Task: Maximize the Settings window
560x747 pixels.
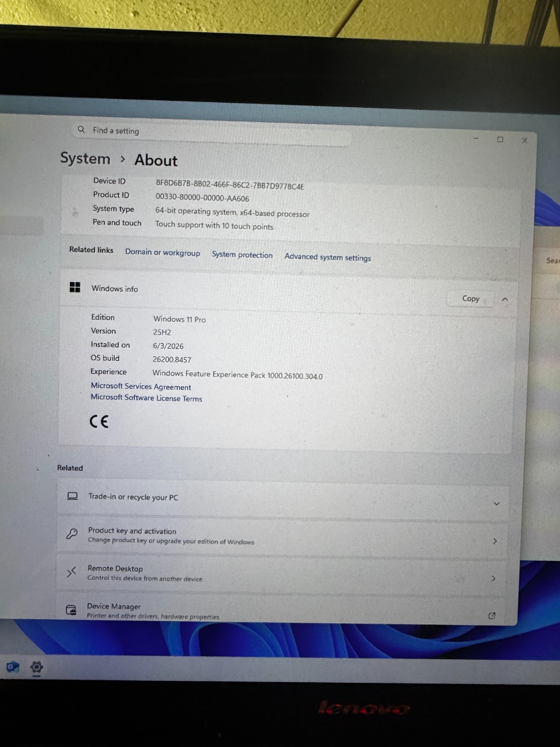Action: 500,140
